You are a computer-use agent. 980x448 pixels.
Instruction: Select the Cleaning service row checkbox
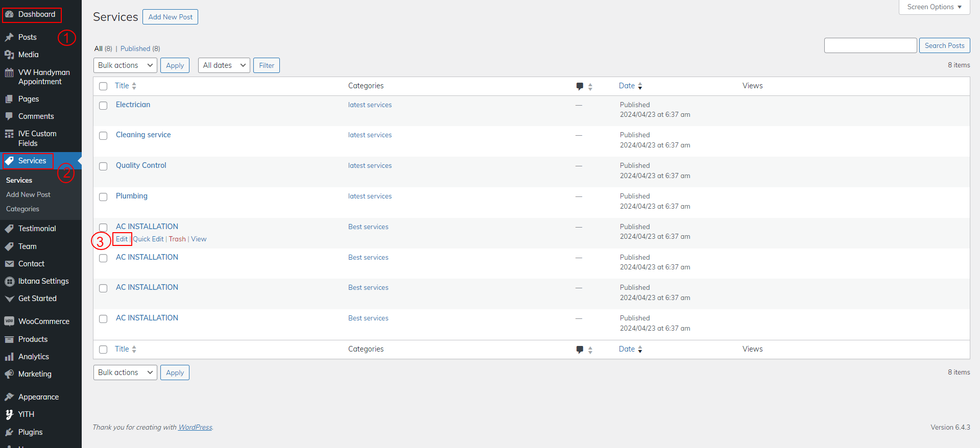103,136
